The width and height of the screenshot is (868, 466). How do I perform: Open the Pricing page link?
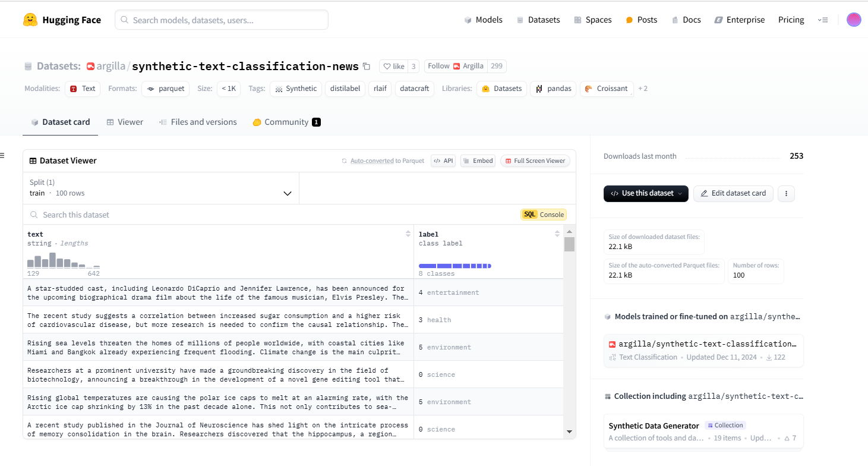(x=791, y=20)
